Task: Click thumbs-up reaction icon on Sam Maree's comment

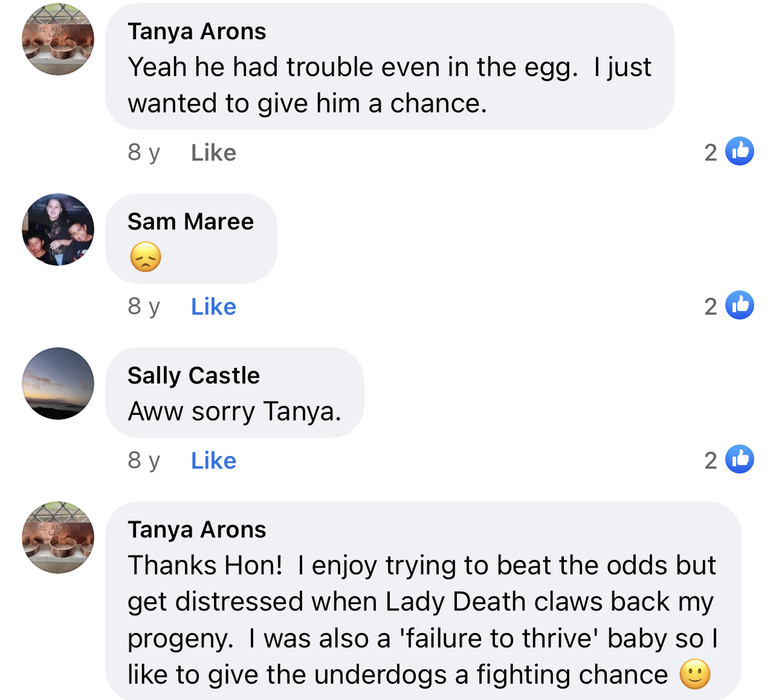Action: (740, 306)
